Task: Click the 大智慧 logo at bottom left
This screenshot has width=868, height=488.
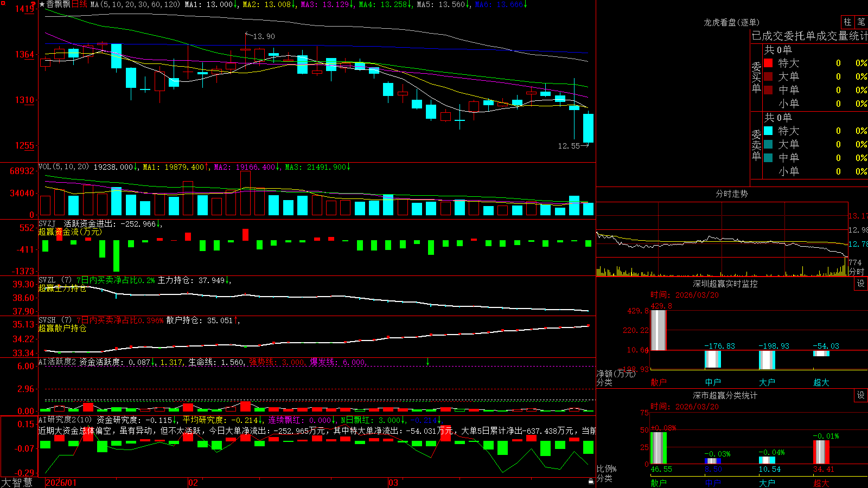Action: (x=17, y=483)
